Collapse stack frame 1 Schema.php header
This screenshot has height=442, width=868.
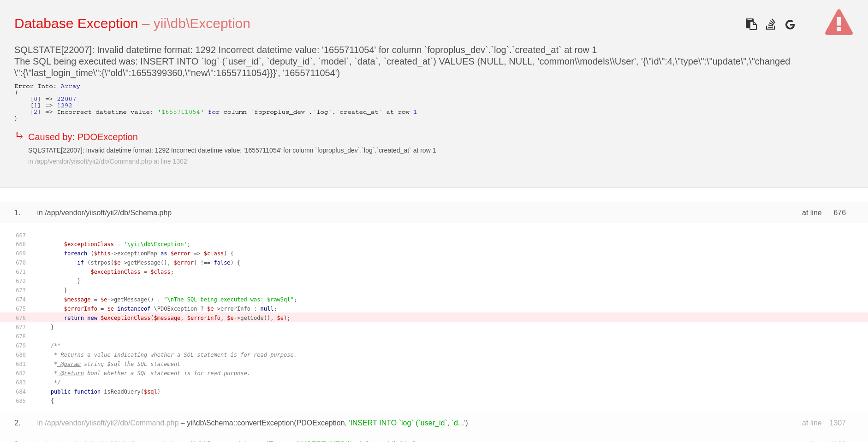pyautogui.click(x=104, y=212)
